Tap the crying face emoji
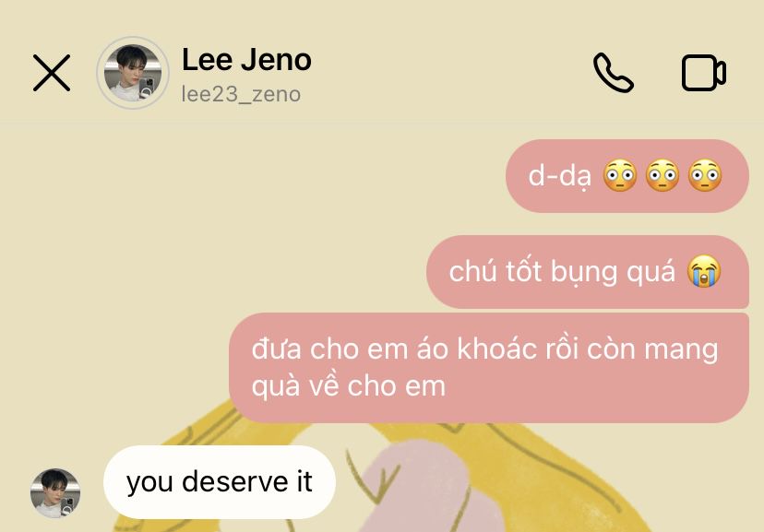The height and width of the screenshot is (532, 764). 704,271
